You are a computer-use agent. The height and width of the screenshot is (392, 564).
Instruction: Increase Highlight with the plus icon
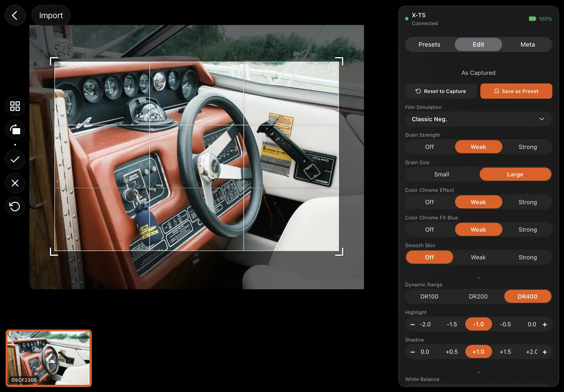pyautogui.click(x=545, y=324)
